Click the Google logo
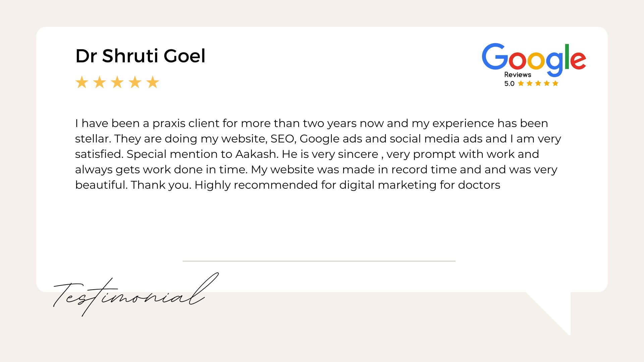This screenshot has width=644, height=362. (x=534, y=60)
